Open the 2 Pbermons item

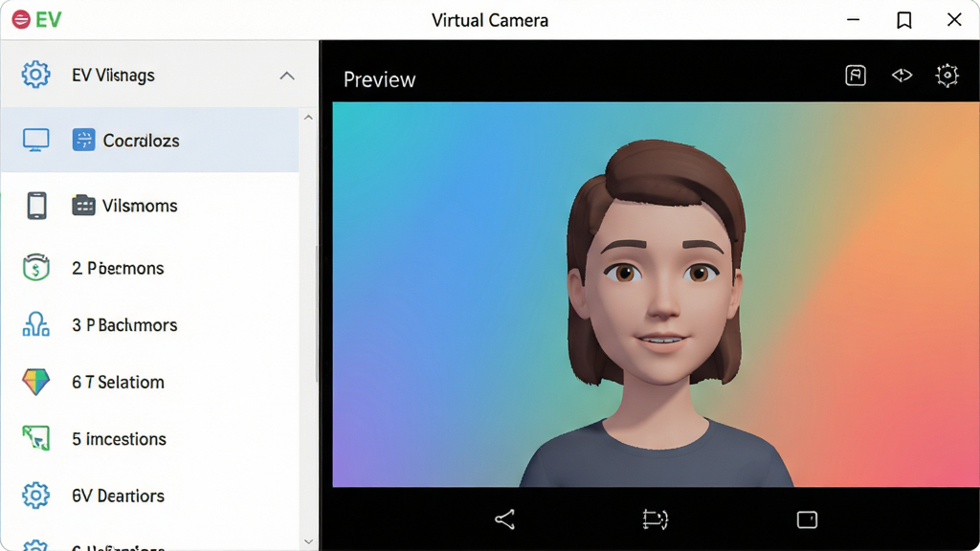pos(118,268)
